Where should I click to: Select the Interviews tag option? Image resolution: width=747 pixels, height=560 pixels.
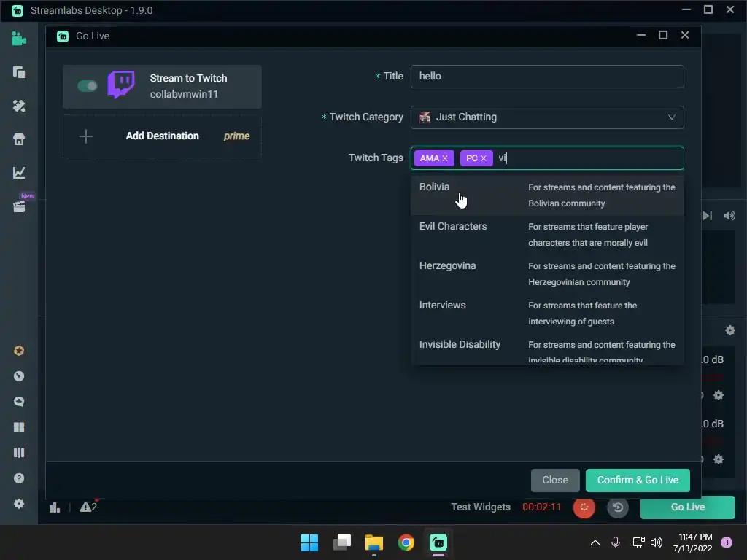tap(547, 314)
